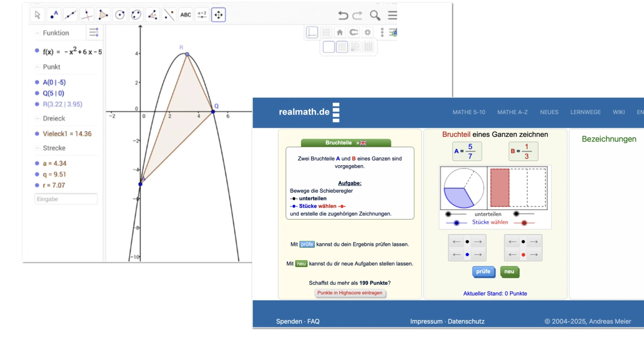644x343 pixels.
Task: Select the Point tool
Action: pos(54,15)
